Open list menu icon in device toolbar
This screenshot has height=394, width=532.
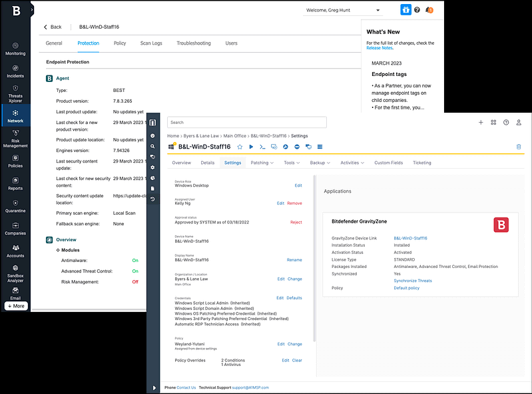point(320,147)
